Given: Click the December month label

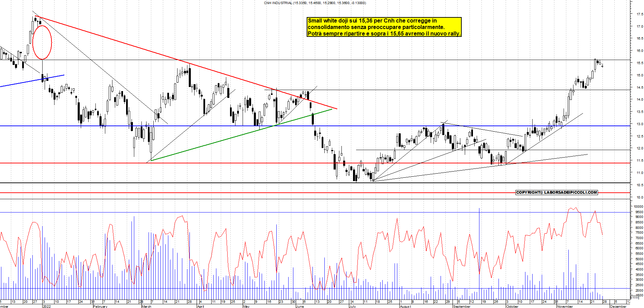Looking at the screenshot, I should (x=618, y=306).
